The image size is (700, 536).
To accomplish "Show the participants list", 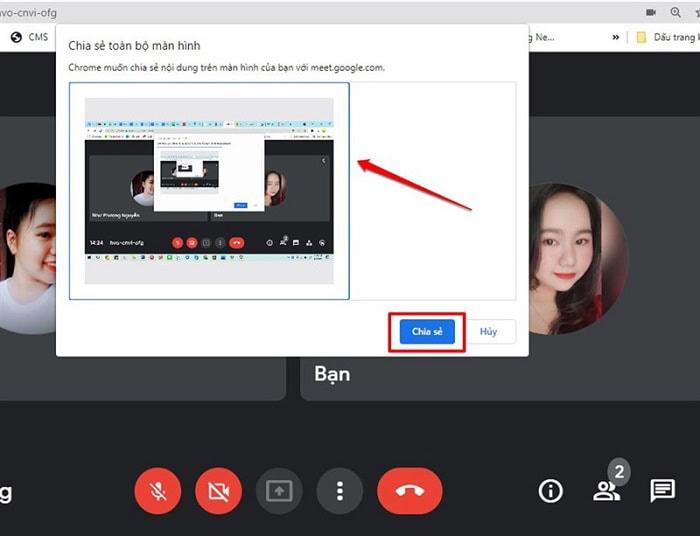I will pyautogui.click(x=606, y=491).
